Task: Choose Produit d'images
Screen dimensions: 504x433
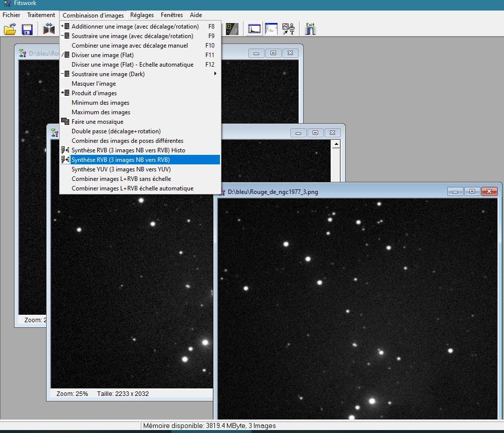Action: pyautogui.click(x=140, y=93)
